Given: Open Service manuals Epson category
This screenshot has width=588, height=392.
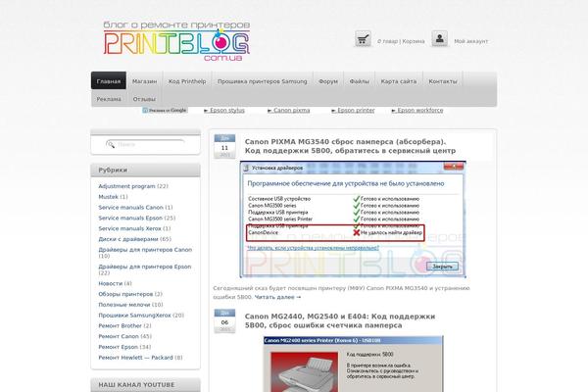Looking at the screenshot, I should point(130,218).
